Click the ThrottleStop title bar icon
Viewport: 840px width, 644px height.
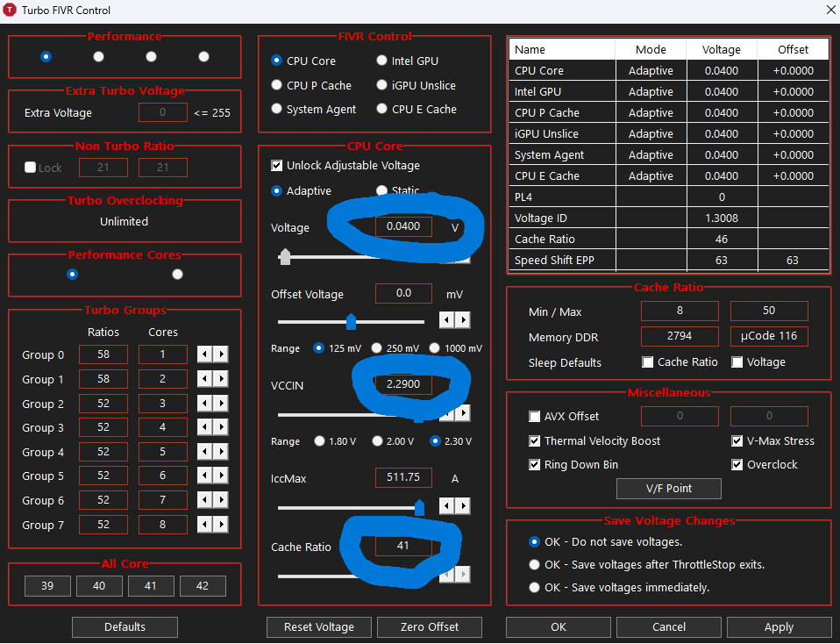click(10, 10)
